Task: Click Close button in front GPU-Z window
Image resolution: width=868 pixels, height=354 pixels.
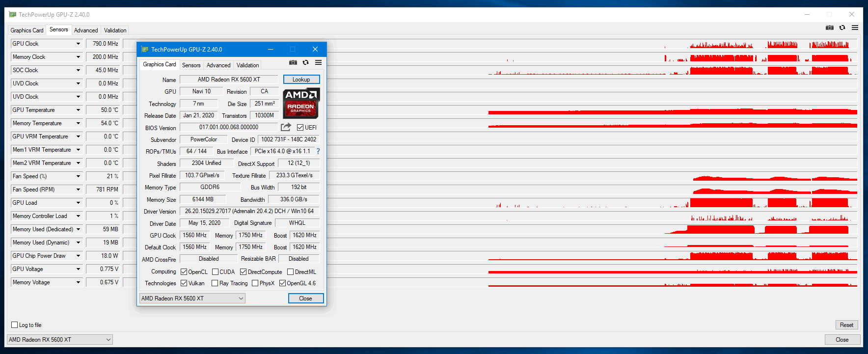Action: (305, 299)
